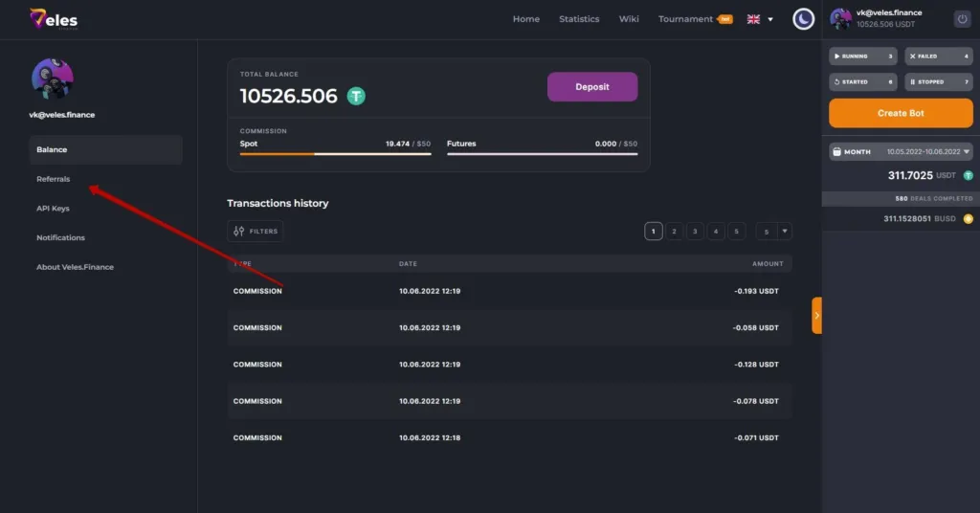This screenshot has height=513, width=980.
Task: Open the Referrals section in sidebar
Action: tap(54, 179)
